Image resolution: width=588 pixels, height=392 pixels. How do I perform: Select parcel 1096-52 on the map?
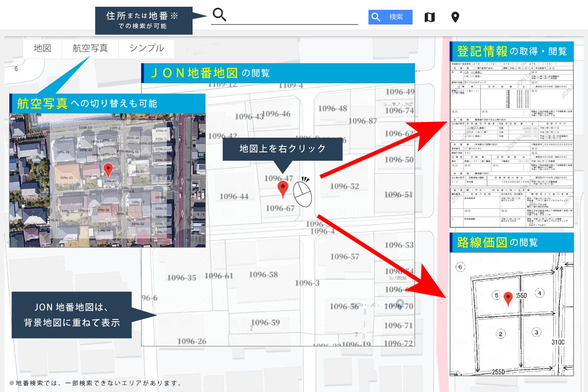click(344, 186)
